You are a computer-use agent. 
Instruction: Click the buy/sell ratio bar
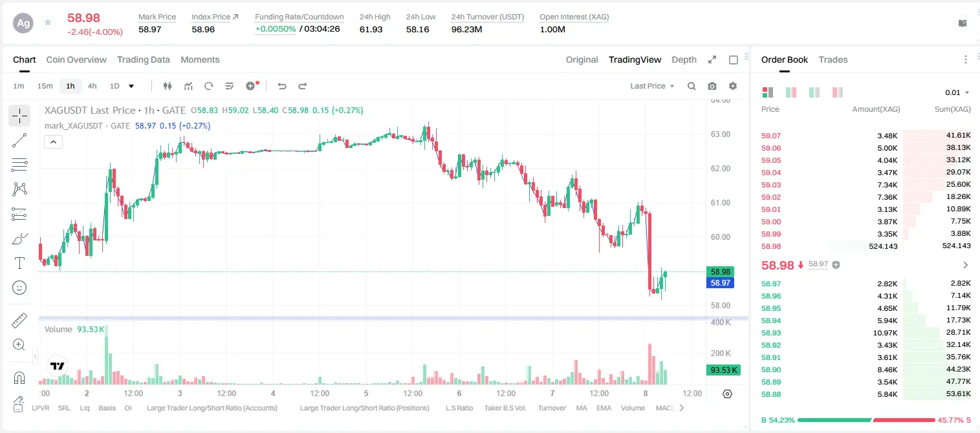click(866, 420)
